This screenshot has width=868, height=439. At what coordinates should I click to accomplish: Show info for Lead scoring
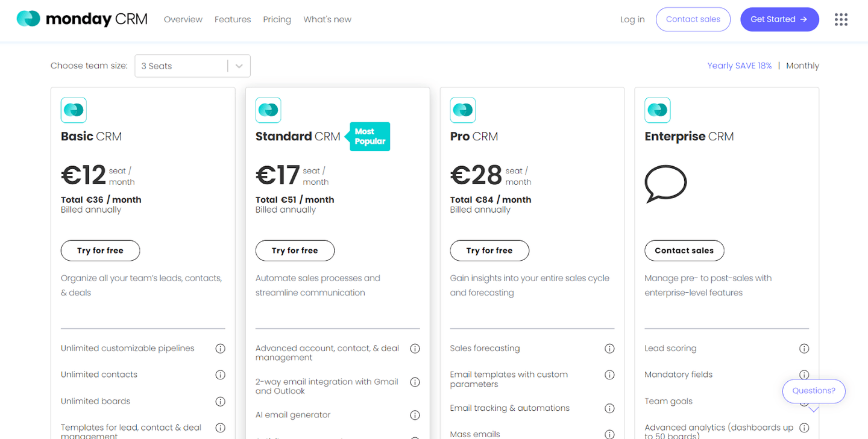point(804,349)
